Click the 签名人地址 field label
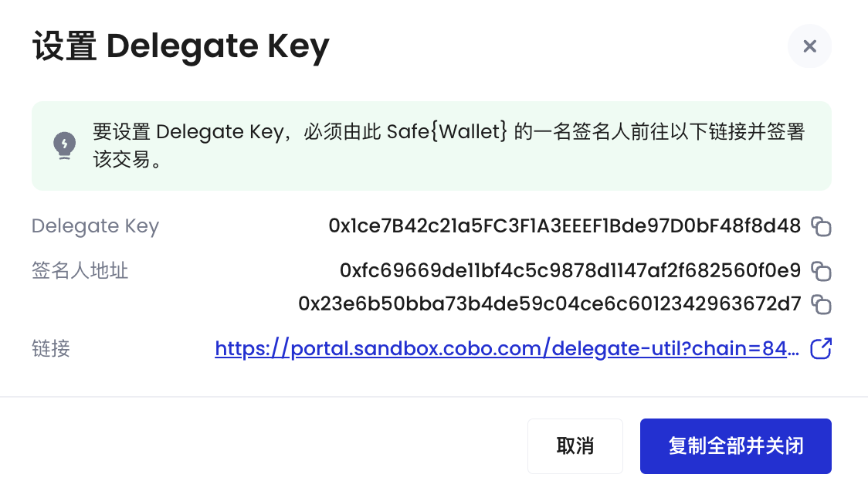This screenshot has width=868, height=488. (80, 270)
